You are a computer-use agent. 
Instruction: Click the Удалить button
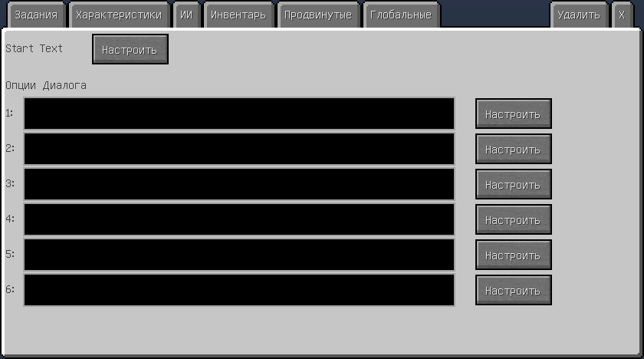(579, 15)
